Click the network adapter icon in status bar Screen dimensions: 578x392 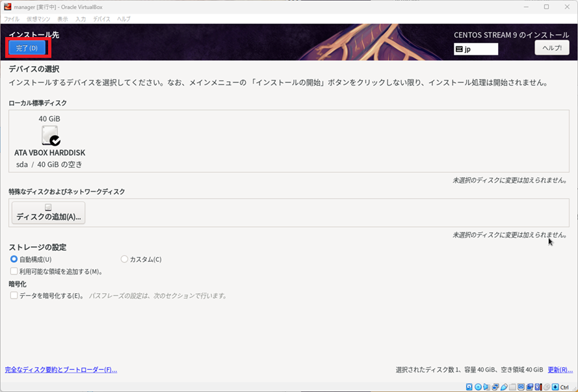[495, 387]
